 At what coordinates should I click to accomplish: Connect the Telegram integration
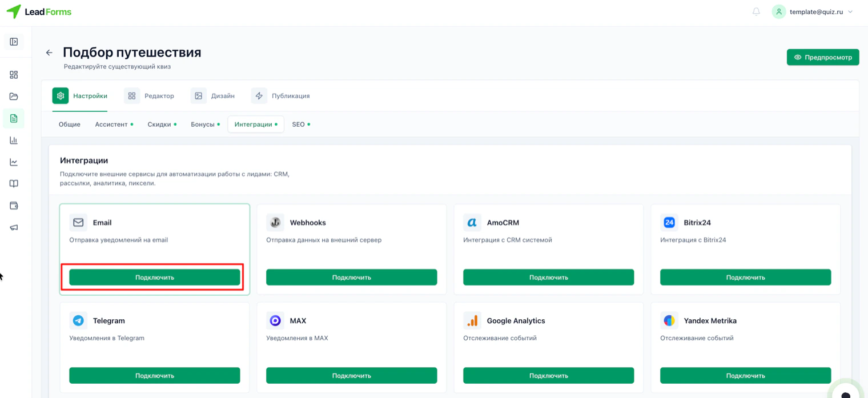click(155, 376)
